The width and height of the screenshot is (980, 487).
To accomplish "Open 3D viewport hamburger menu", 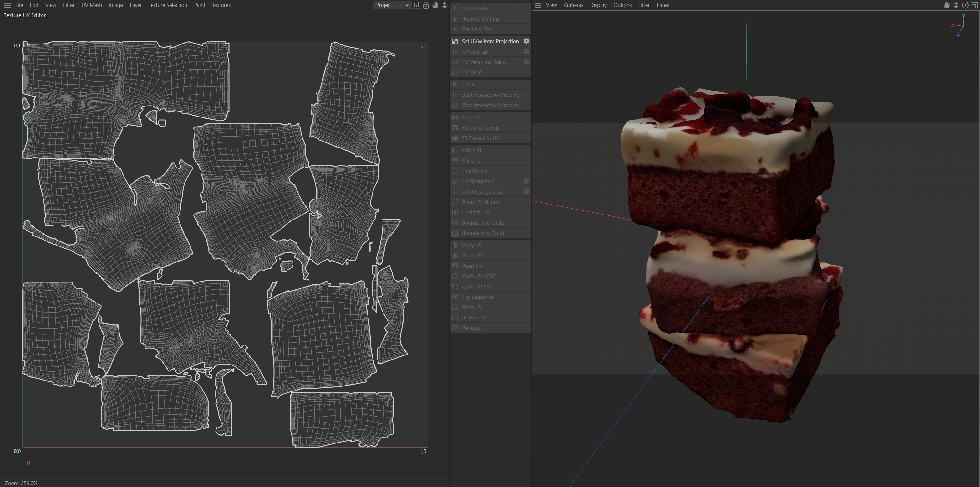I will click(538, 5).
